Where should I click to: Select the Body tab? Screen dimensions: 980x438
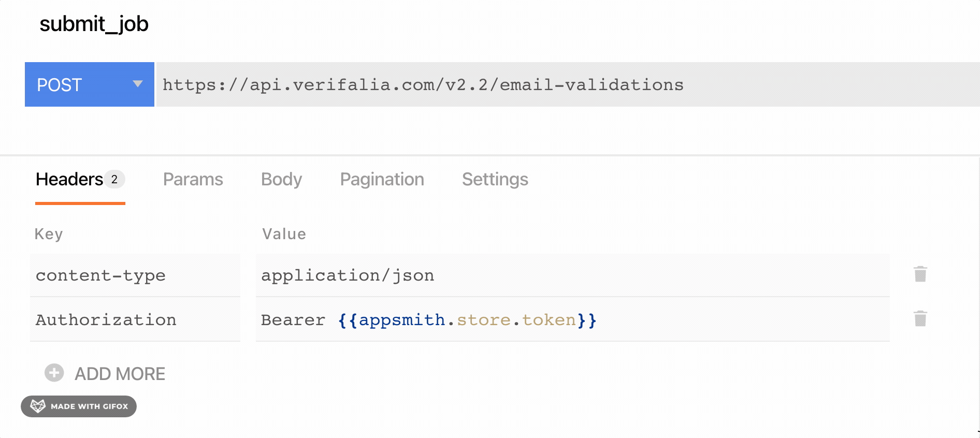tap(281, 180)
